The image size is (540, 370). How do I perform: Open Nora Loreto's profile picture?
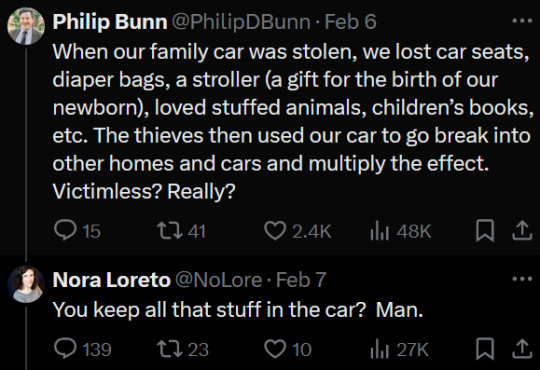(x=26, y=284)
